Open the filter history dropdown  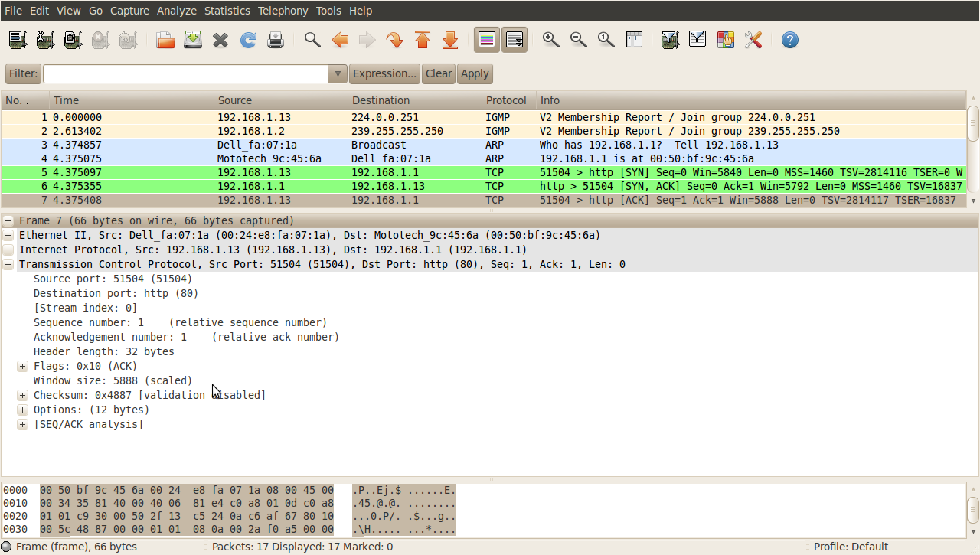pyautogui.click(x=337, y=73)
